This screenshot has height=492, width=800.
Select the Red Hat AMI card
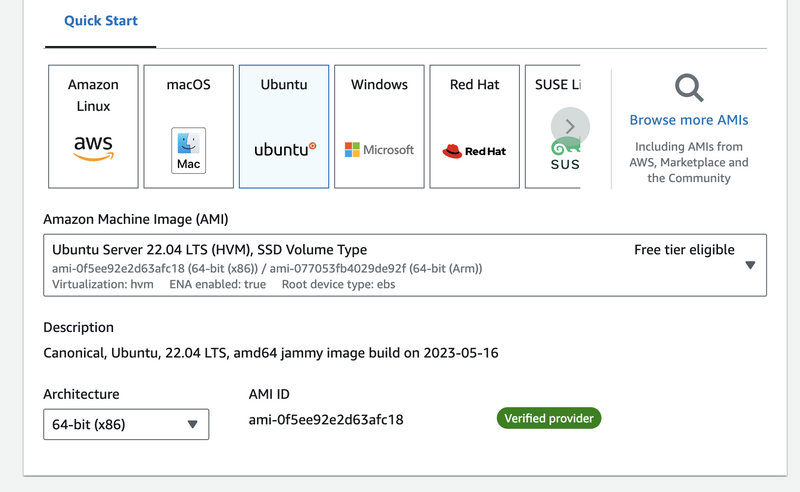point(474,127)
